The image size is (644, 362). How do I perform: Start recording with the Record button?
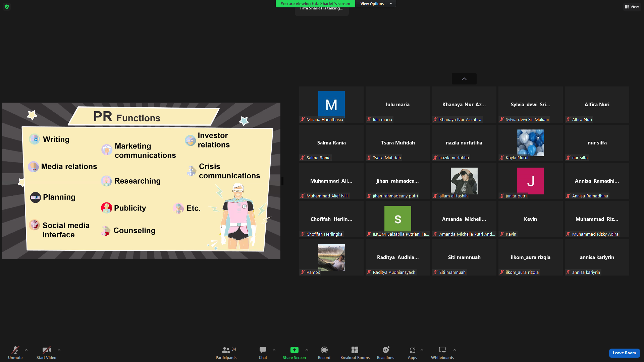tap(324, 353)
